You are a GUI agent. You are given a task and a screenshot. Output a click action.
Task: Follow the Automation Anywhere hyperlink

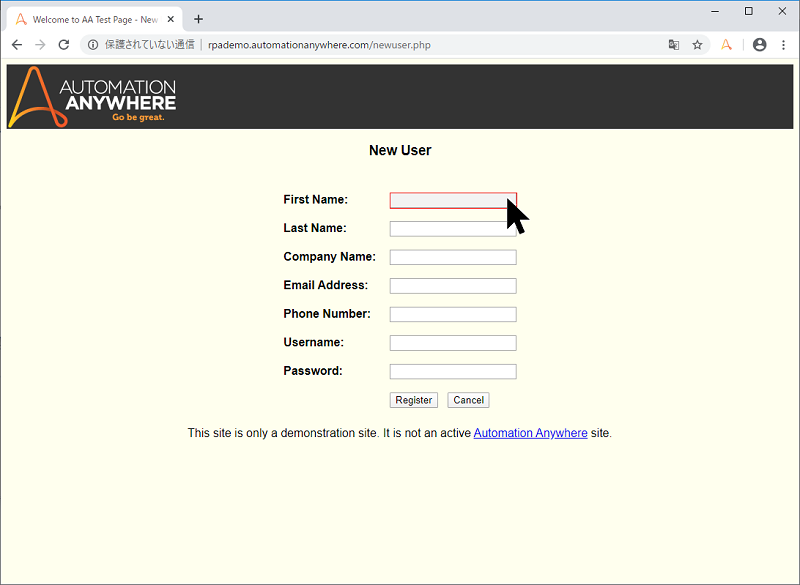531,433
